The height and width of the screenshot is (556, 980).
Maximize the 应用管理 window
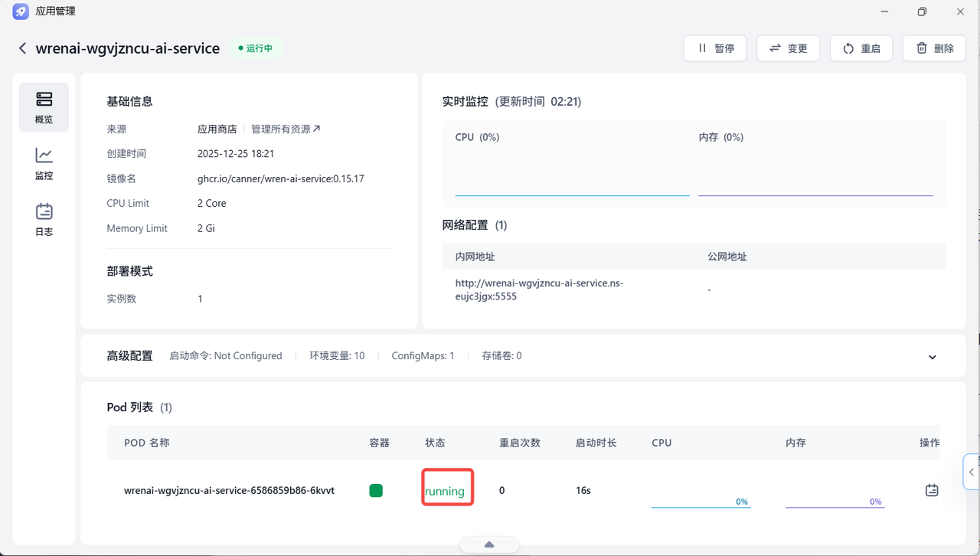[x=922, y=11]
